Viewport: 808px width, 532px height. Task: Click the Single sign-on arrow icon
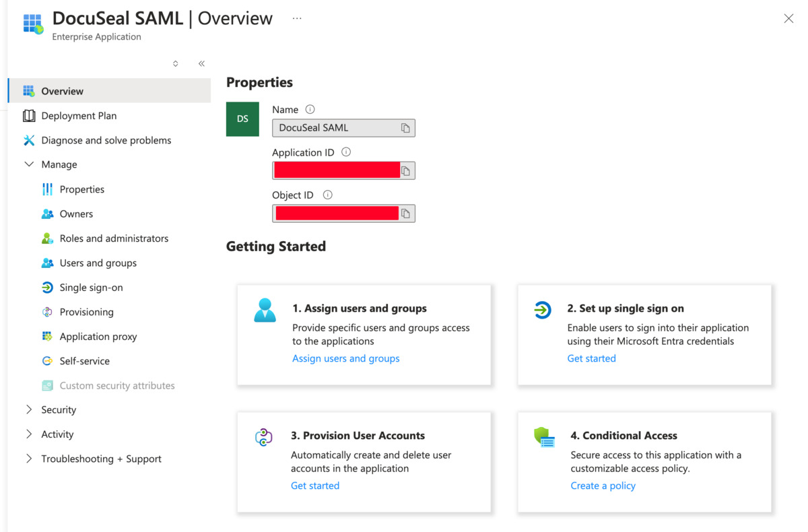click(x=47, y=288)
